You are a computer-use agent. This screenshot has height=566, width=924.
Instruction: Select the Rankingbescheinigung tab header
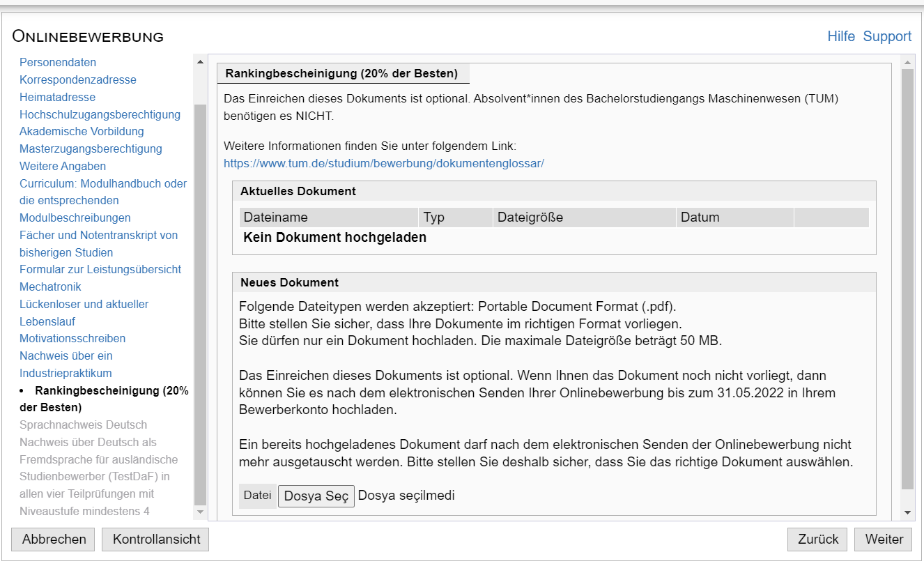341,73
